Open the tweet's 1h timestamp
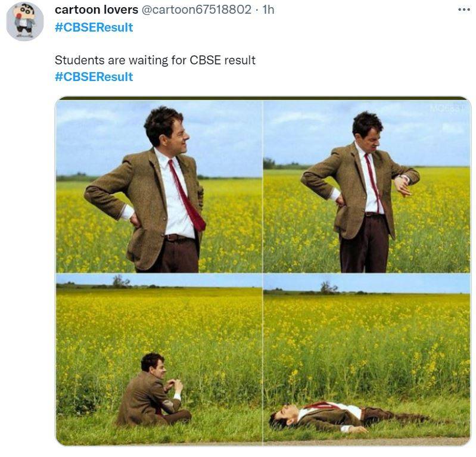Viewport: 476px width, 457px height. 268,10
